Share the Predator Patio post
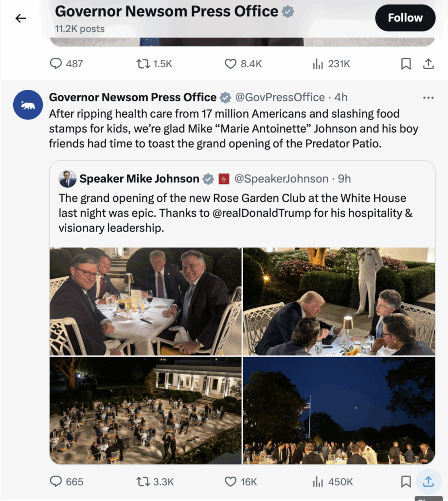The height and width of the screenshot is (501, 448). coord(428,482)
